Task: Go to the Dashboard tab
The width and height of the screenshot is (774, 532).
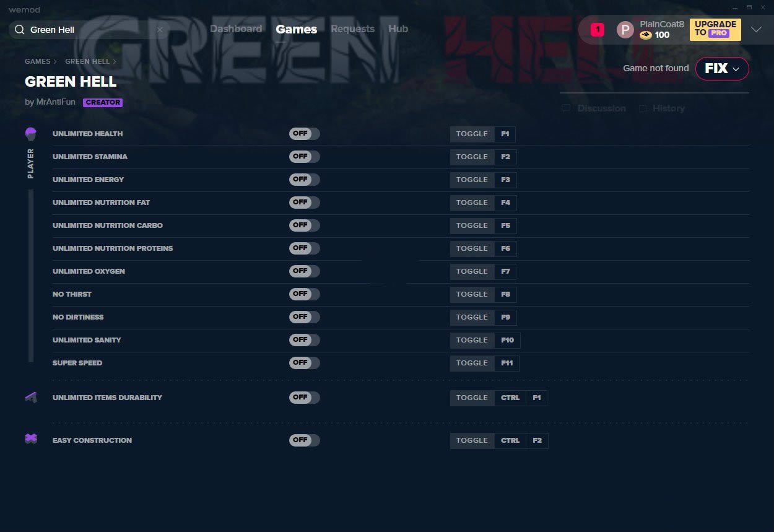Action: point(235,29)
